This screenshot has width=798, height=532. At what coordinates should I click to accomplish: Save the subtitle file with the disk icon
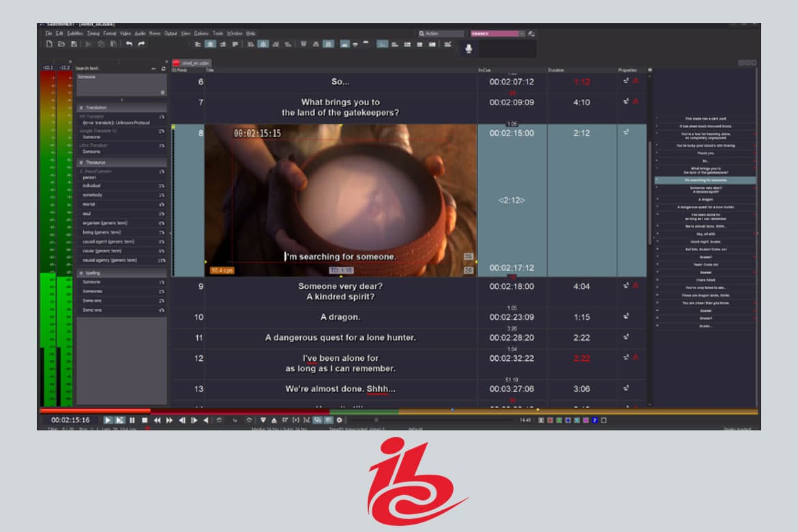74,44
